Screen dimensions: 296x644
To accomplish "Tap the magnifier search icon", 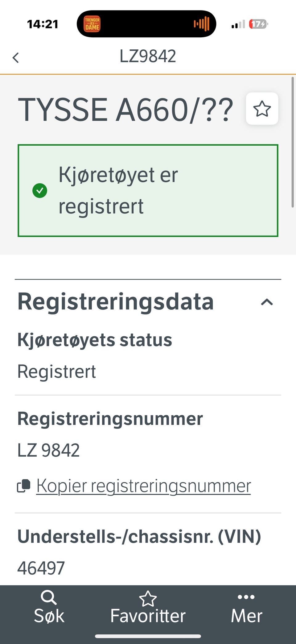I will coord(49,597).
